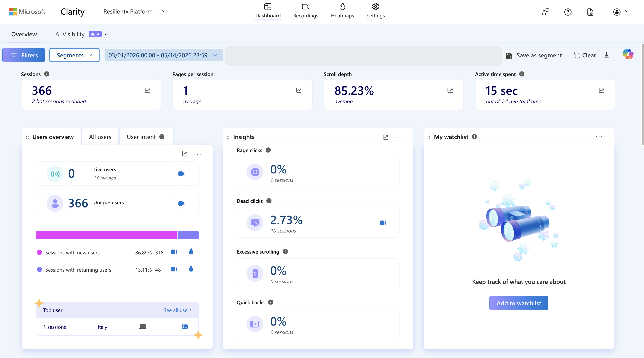The image size is (644, 358).
Task: View recordings of Live users
Action: [x=181, y=173]
